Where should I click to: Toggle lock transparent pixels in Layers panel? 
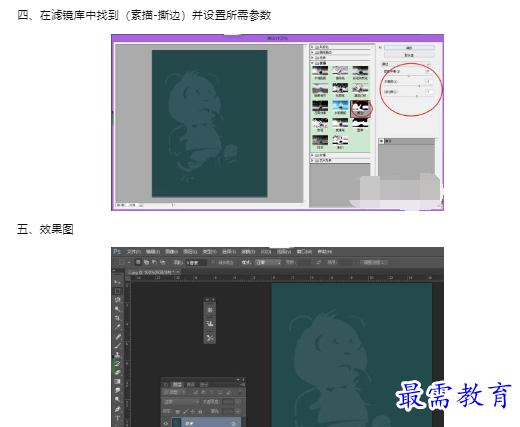pos(178,412)
